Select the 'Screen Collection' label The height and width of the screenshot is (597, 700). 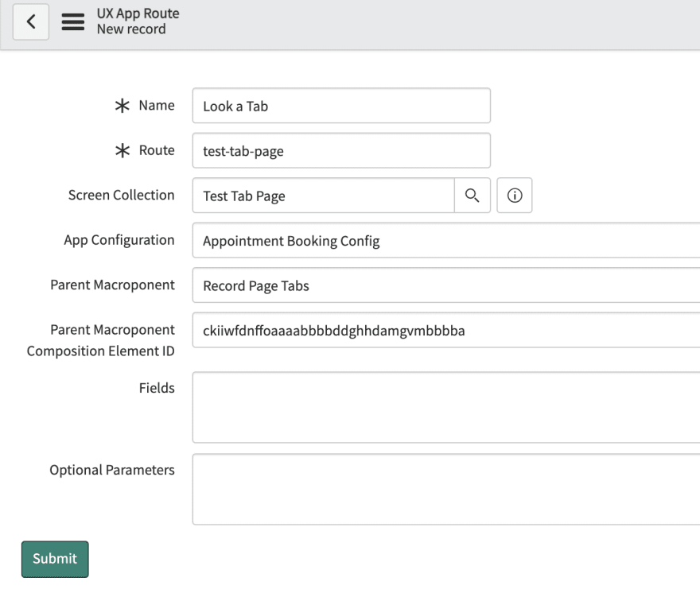[122, 195]
